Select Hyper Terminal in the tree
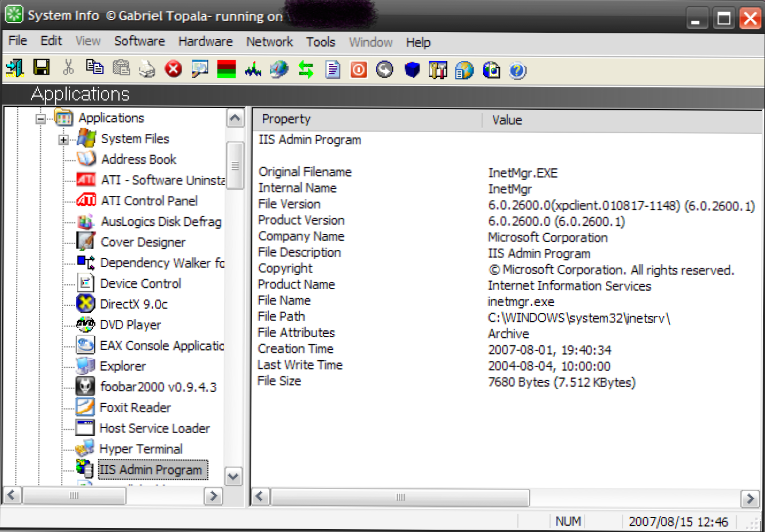This screenshot has height=532, width=765. click(x=141, y=449)
